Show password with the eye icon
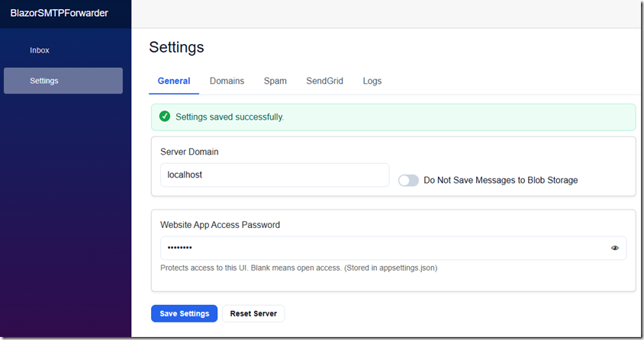This screenshot has height=340, width=644. coord(615,248)
